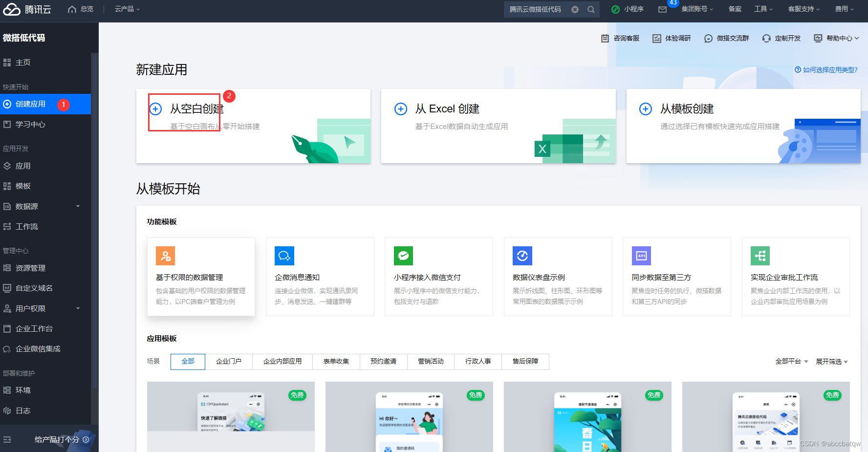Select the 行政人事 scene tab
Image resolution: width=868 pixels, height=452 pixels.
click(x=478, y=362)
